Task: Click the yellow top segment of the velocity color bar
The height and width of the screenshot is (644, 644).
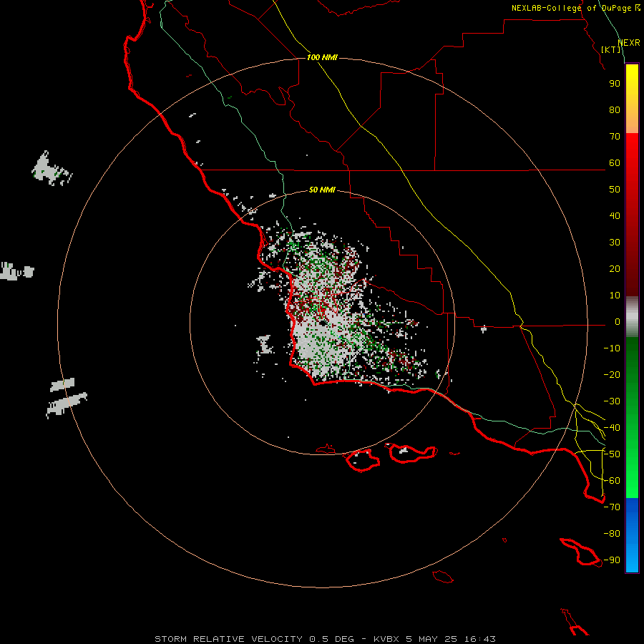Action: (x=632, y=99)
